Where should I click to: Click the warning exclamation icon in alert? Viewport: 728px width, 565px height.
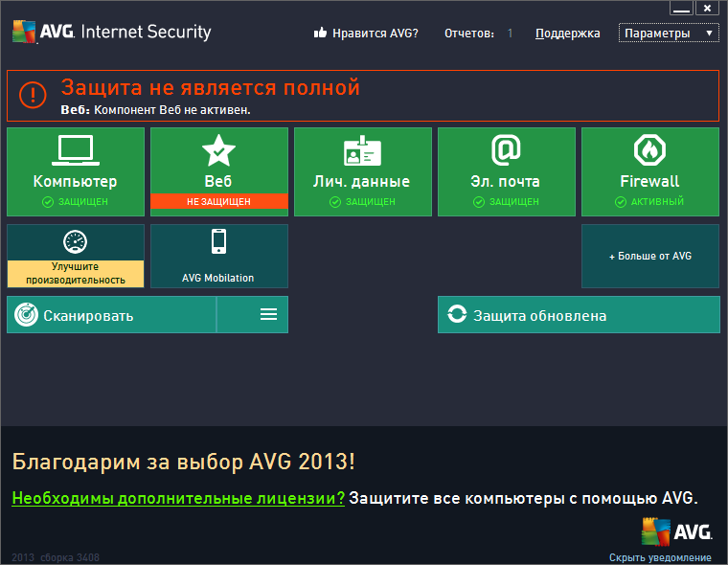pos(35,95)
